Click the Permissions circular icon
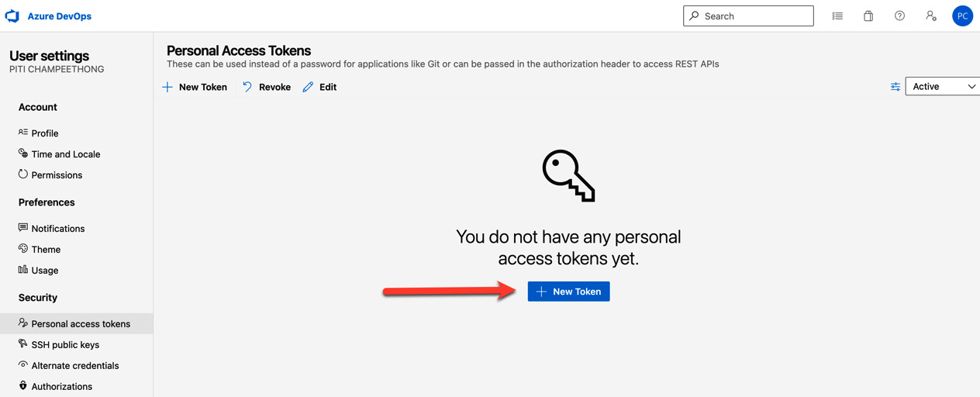 tap(23, 174)
